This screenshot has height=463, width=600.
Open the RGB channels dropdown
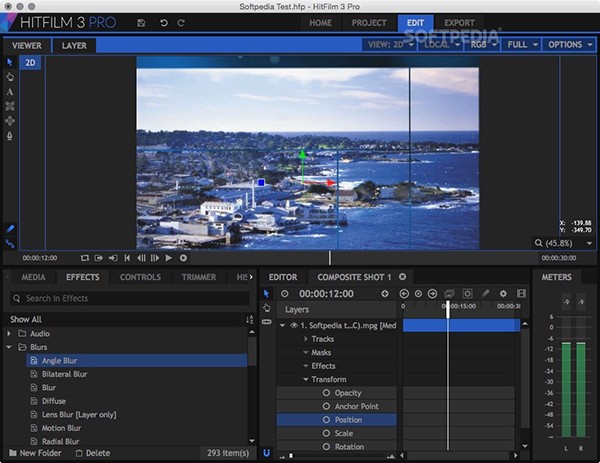[483, 45]
